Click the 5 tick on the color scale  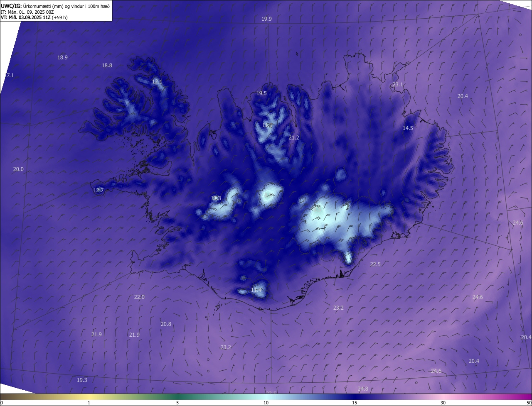click(177, 403)
